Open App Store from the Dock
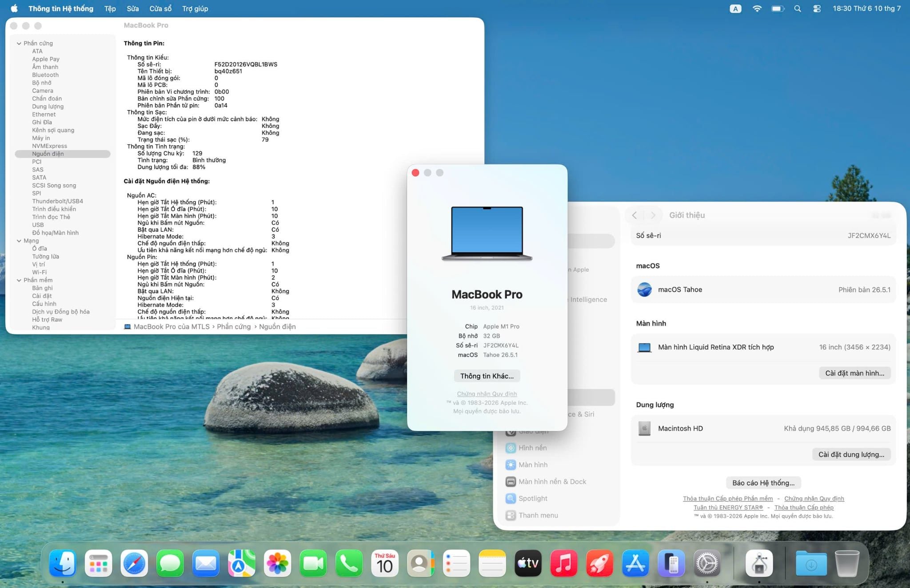910x588 pixels. tap(635, 563)
